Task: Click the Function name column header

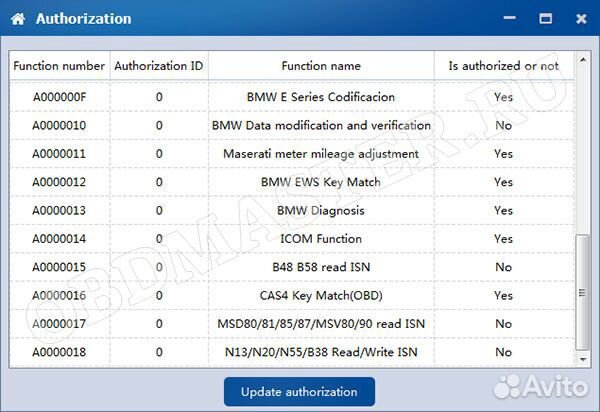Action: (321, 66)
